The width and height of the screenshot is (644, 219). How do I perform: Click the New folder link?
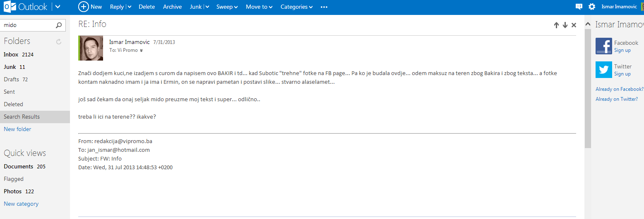17,129
